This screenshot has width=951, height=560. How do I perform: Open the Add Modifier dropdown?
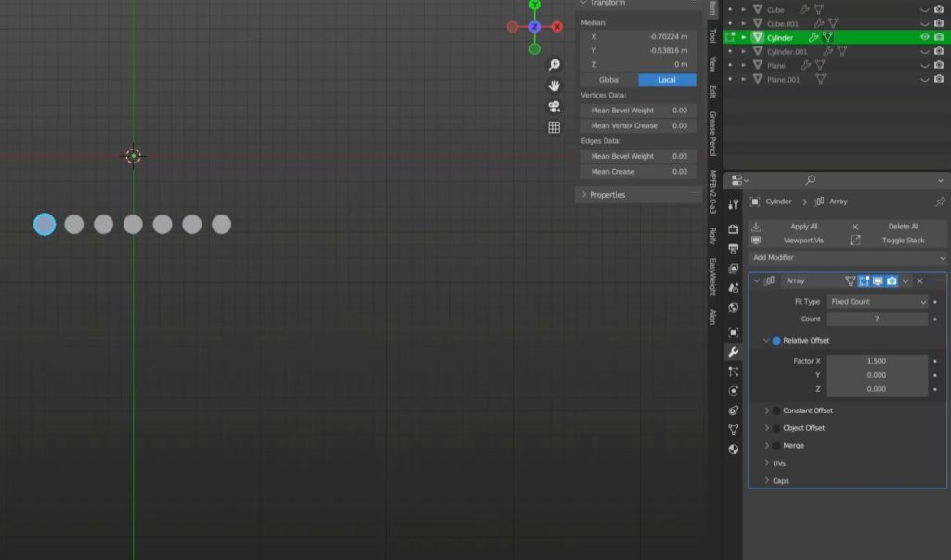click(848, 257)
